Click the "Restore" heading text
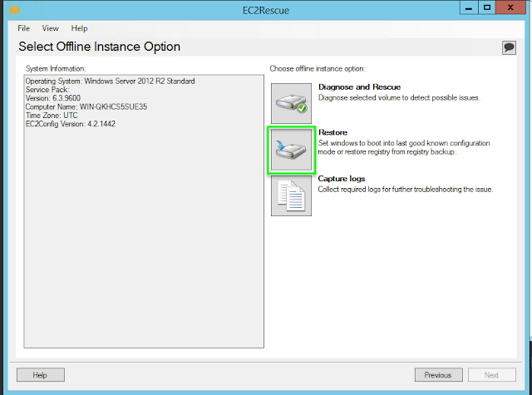The width and height of the screenshot is (532, 395). click(332, 132)
